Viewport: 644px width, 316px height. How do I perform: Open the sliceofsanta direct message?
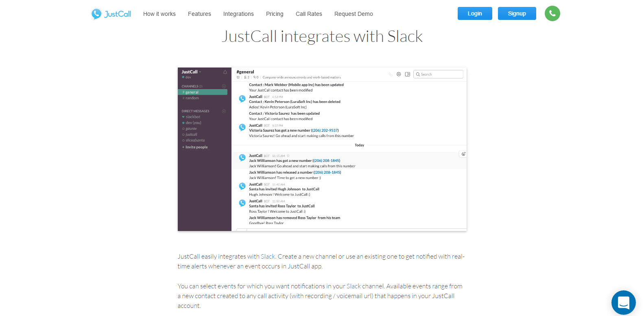(x=193, y=140)
